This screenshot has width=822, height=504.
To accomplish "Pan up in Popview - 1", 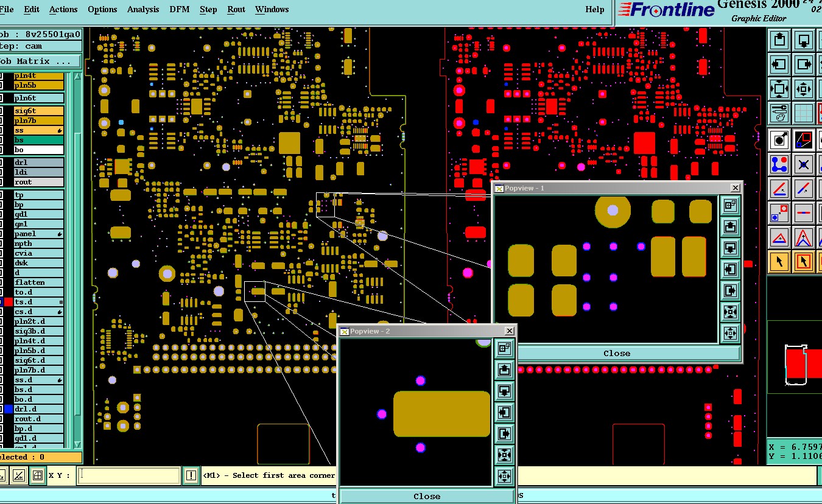I will pos(730,227).
